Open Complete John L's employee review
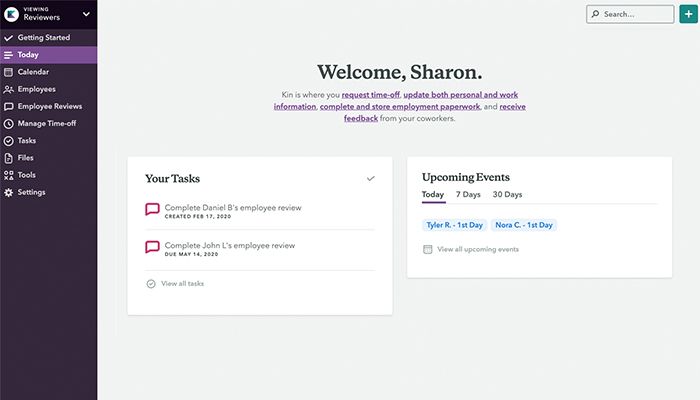The height and width of the screenshot is (400, 700). [230, 245]
